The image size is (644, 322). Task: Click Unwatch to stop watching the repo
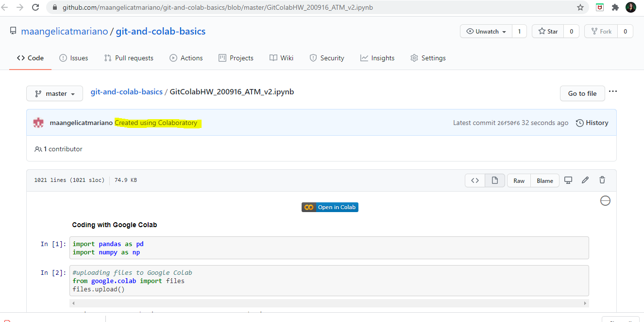[485, 31]
